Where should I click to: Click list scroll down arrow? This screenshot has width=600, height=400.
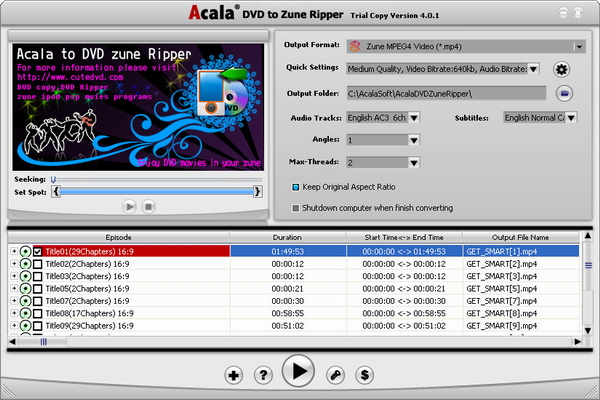coord(588,330)
